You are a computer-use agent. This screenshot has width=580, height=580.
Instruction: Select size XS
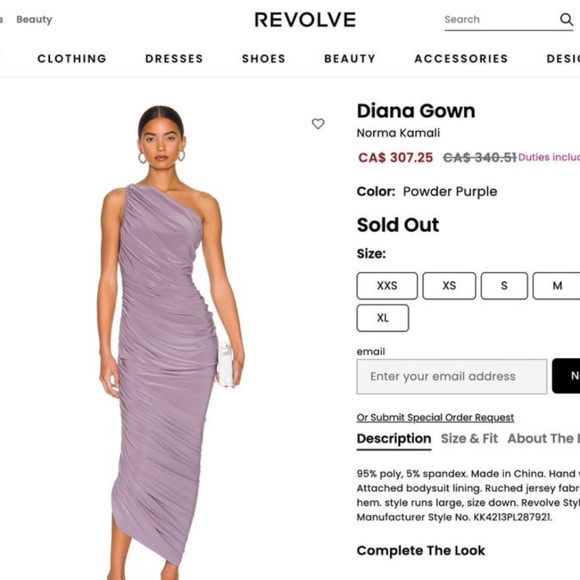pyautogui.click(x=449, y=286)
